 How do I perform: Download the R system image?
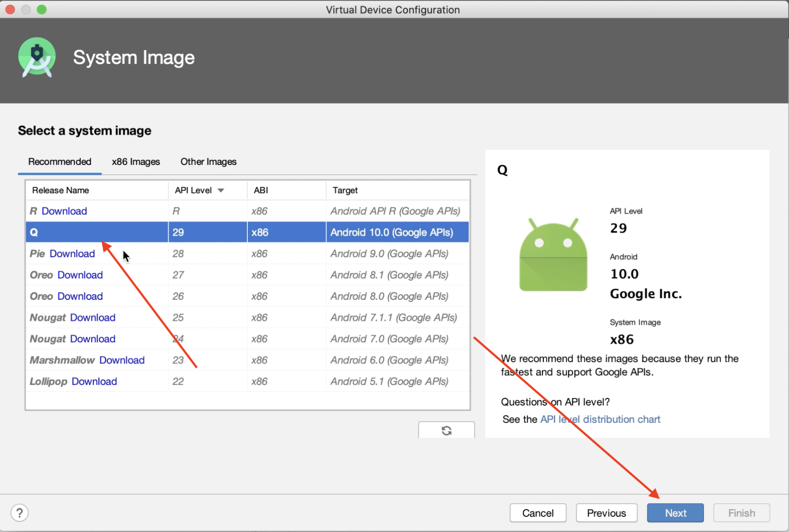[x=64, y=211]
